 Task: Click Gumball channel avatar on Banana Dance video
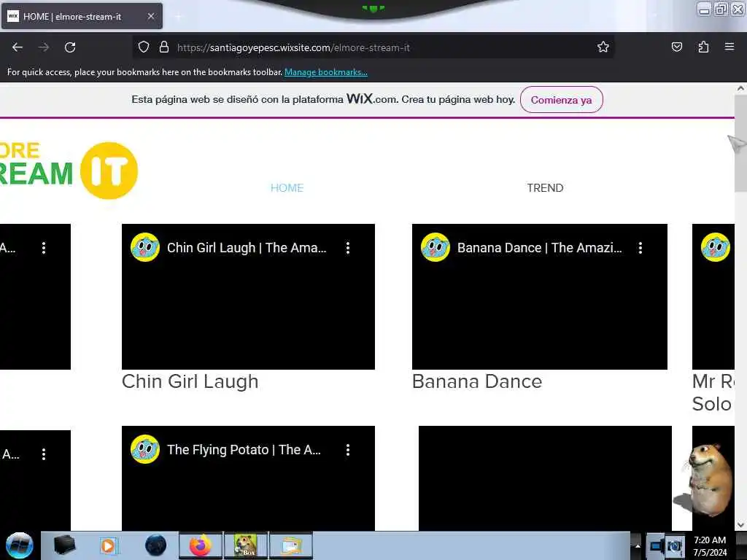click(436, 247)
